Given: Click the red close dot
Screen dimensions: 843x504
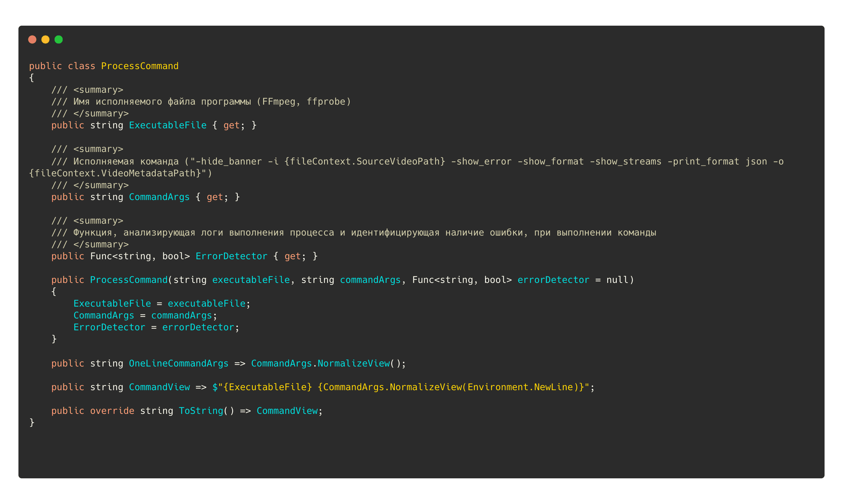Looking at the screenshot, I should coord(32,40).
